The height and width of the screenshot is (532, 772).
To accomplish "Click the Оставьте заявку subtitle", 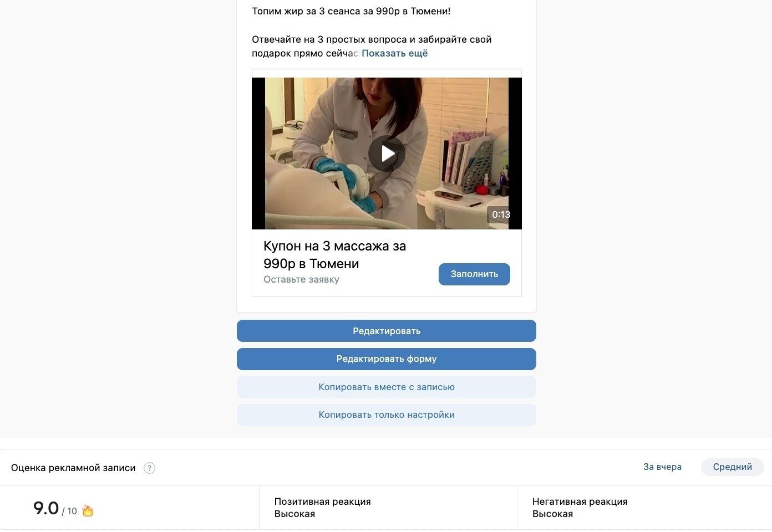I will pyautogui.click(x=301, y=279).
